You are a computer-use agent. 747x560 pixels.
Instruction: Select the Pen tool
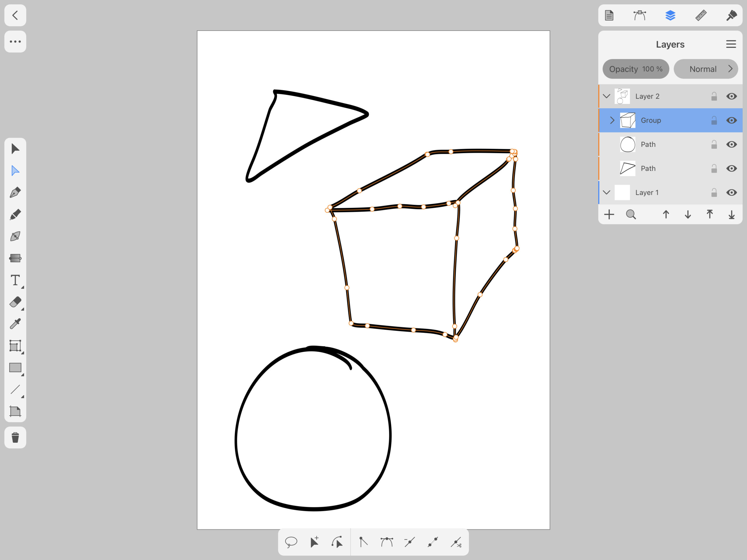point(15,193)
